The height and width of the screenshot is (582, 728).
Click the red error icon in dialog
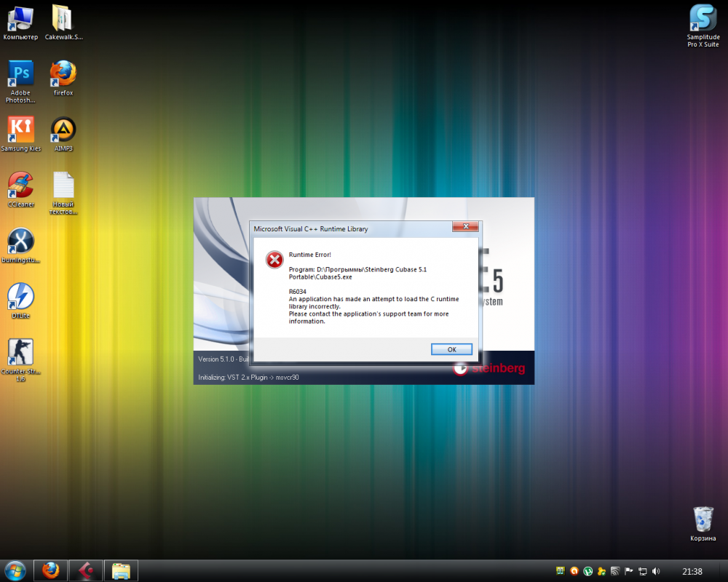pyautogui.click(x=274, y=260)
